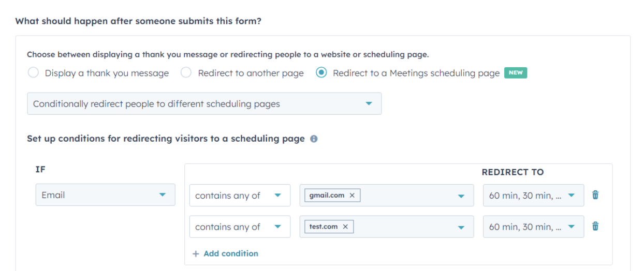Open the conditional redirect type dropdown

click(204, 103)
